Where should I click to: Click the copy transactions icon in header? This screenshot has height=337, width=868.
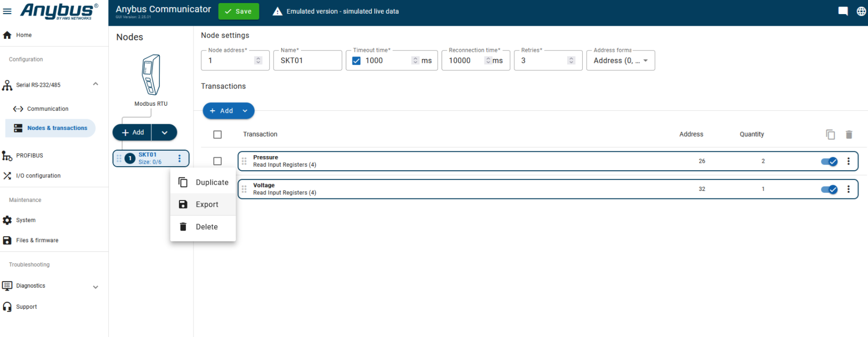point(830,134)
